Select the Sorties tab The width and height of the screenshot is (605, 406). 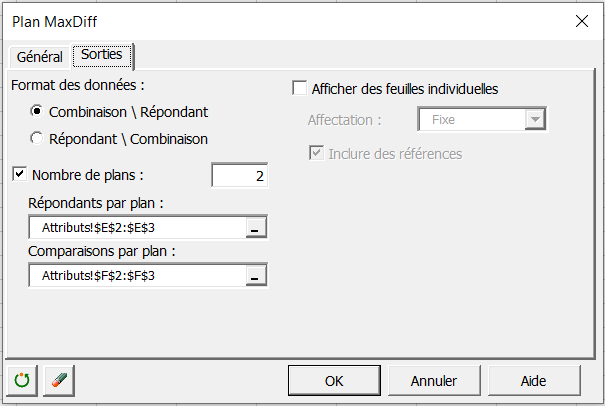point(103,56)
